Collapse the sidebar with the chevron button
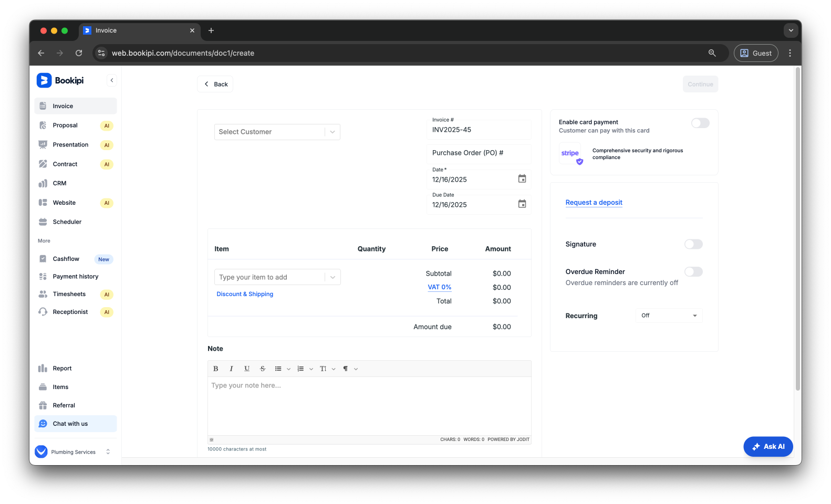831x504 pixels. (x=112, y=80)
